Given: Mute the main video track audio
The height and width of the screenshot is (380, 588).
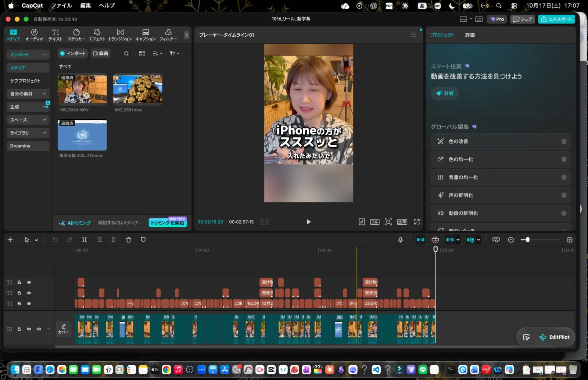Looking at the screenshot, I should click(39, 329).
